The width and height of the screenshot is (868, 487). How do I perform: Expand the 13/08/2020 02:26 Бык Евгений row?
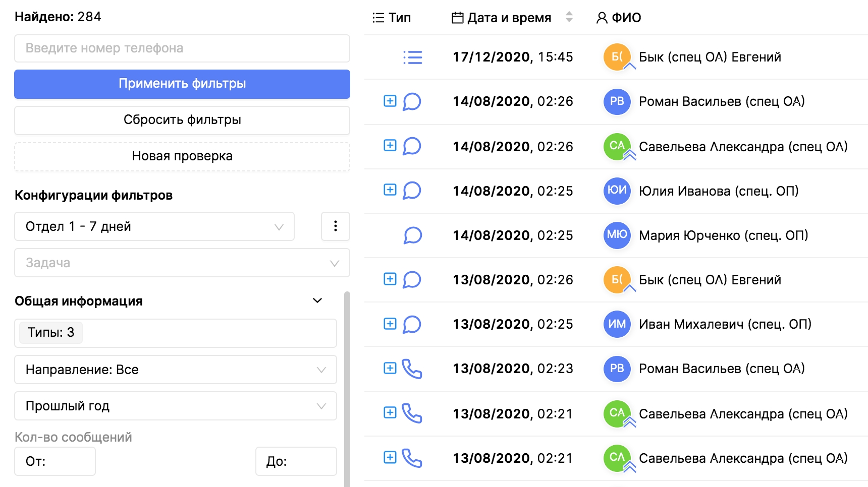[390, 279]
